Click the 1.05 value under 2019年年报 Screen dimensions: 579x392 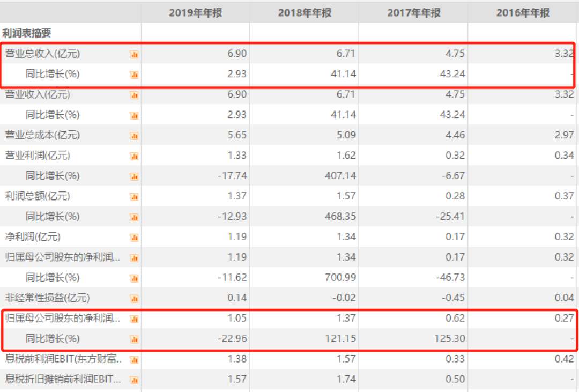point(237,318)
